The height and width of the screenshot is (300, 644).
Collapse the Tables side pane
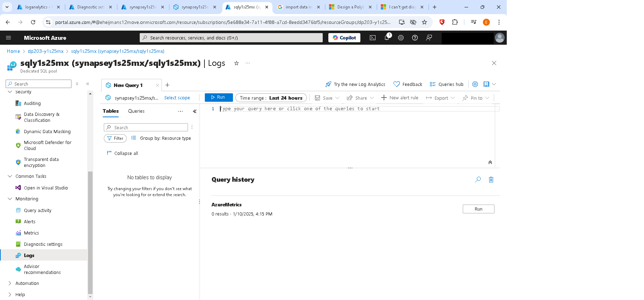(195, 111)
